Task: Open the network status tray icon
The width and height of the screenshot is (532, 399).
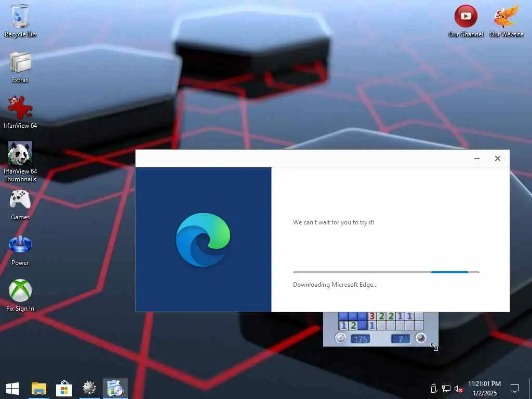Action: coord(446,389)
